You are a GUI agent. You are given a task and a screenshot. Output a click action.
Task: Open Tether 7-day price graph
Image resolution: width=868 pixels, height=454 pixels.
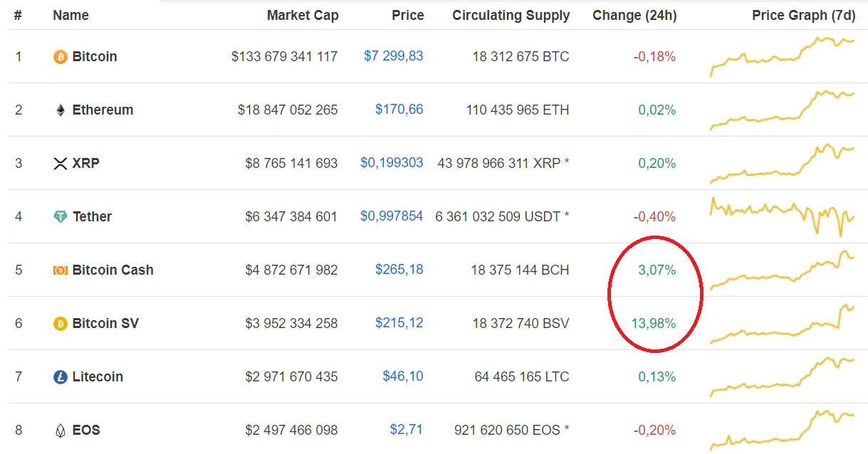coord(782,215)
